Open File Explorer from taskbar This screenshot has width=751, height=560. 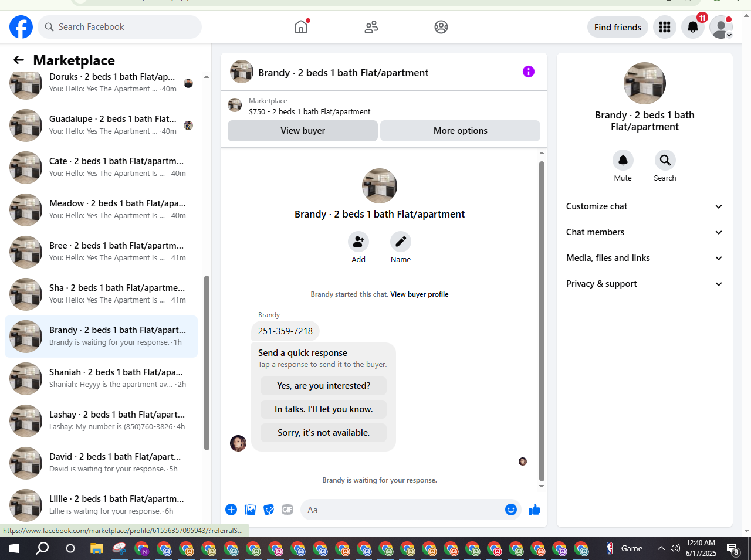96,549
